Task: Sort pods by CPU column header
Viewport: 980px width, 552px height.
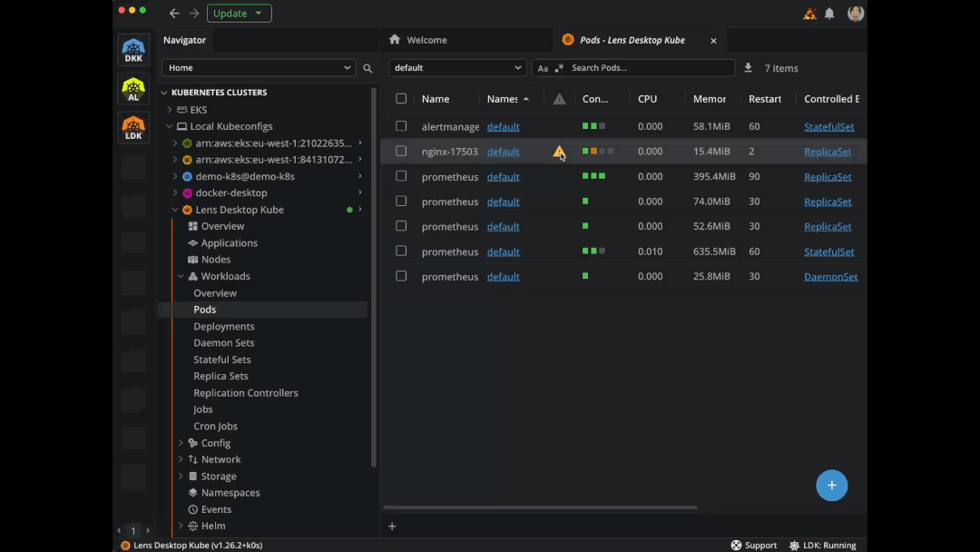Action: coord(648,99)
